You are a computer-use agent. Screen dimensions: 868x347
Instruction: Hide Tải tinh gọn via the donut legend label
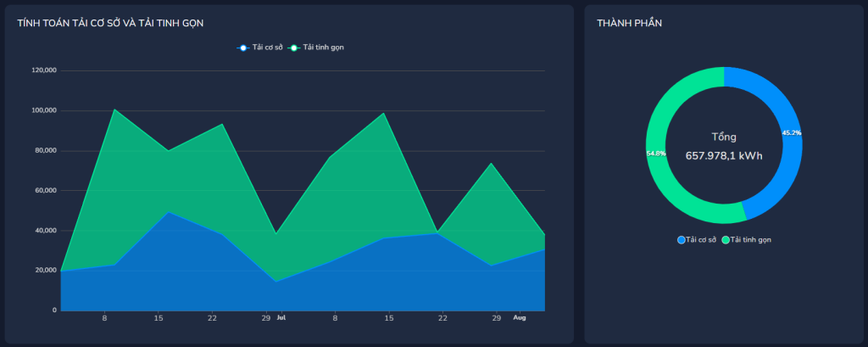pyautogui.click(x=750, y=240)
